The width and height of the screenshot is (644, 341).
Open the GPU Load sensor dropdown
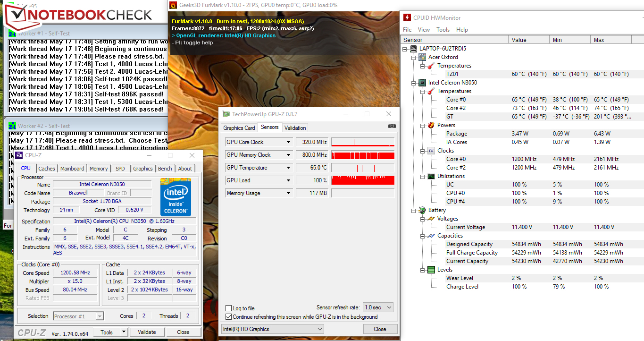coord(288,180)
